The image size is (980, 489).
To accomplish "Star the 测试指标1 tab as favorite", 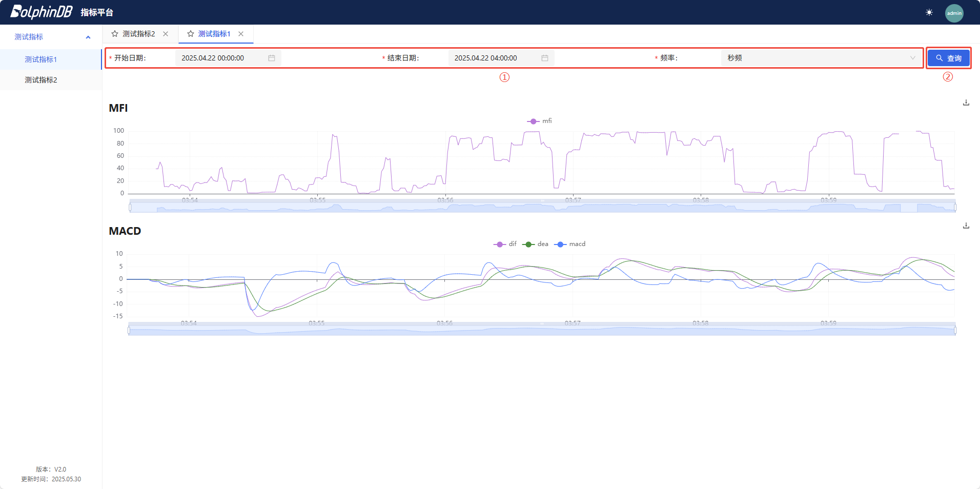I will click(191, 34).
